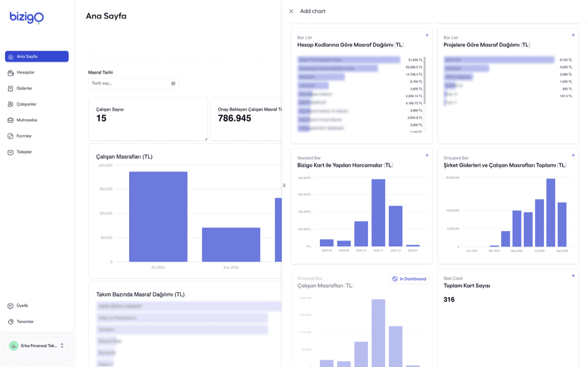Select the Hesaplar wallet icon in sidebar

(11, 72)
